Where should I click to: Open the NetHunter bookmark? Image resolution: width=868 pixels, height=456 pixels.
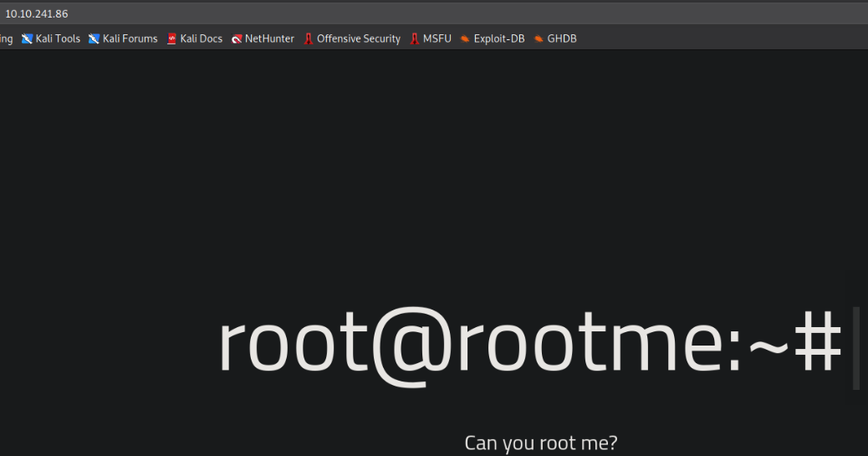(x=263, y=38)
